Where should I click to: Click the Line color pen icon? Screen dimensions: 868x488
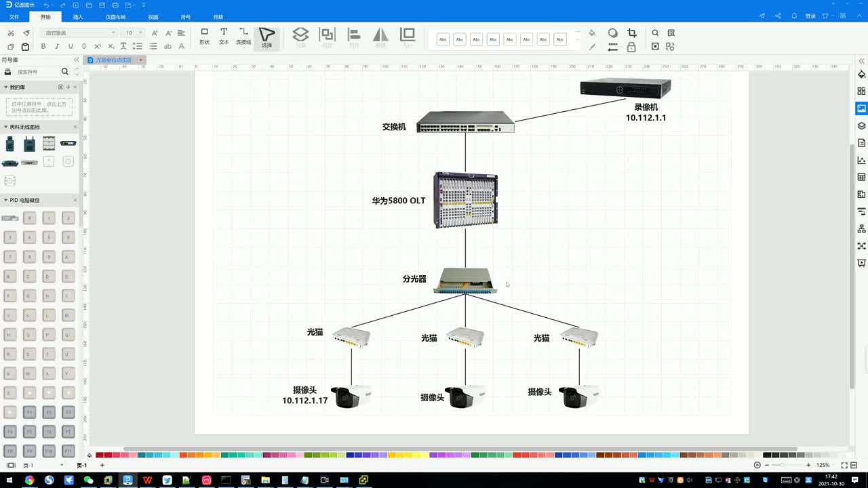[592, 47]
